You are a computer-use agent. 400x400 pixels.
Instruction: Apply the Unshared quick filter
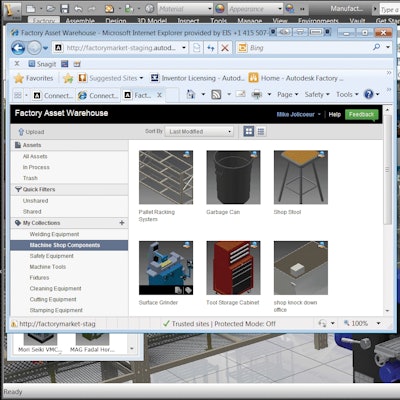point(35,201)
